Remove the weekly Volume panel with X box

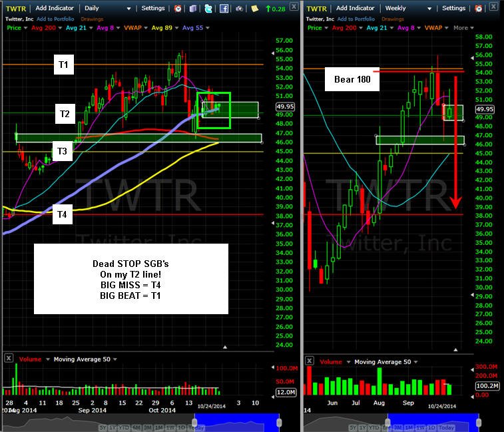tap(310, 361)
